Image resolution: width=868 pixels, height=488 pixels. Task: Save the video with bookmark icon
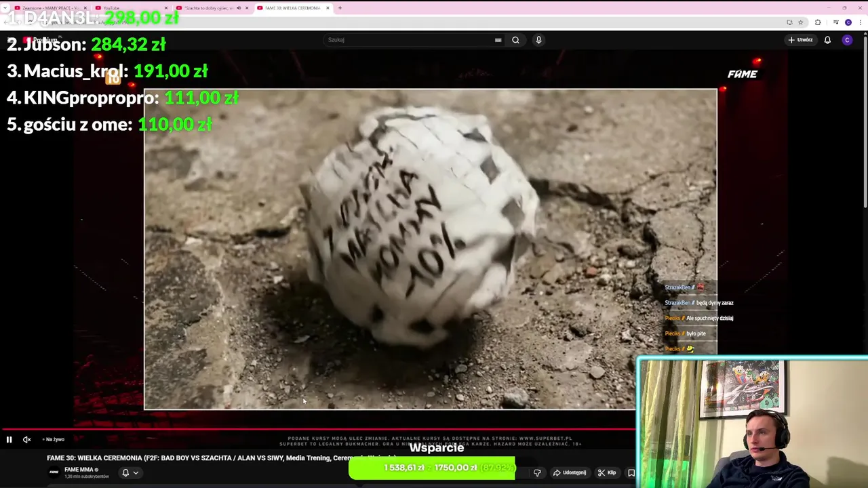tap(631, 472)
